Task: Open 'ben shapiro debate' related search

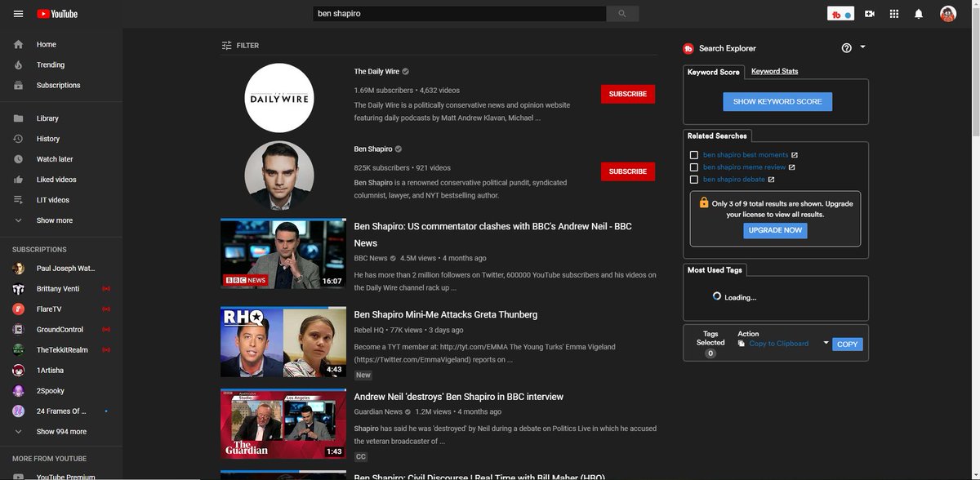Action: (733, 180)
